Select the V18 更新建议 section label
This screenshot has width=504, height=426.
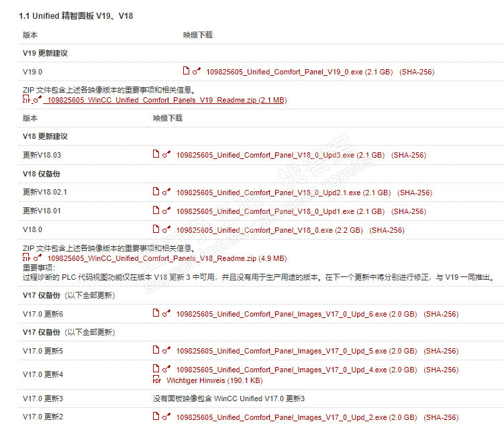click(46, 136)
